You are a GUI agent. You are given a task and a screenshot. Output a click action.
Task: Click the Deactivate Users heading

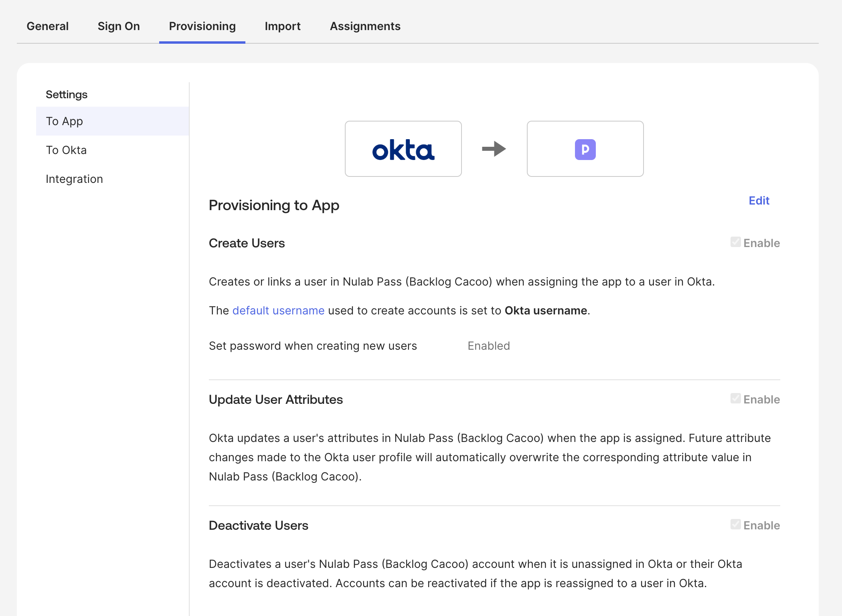(x=259, y=525)
